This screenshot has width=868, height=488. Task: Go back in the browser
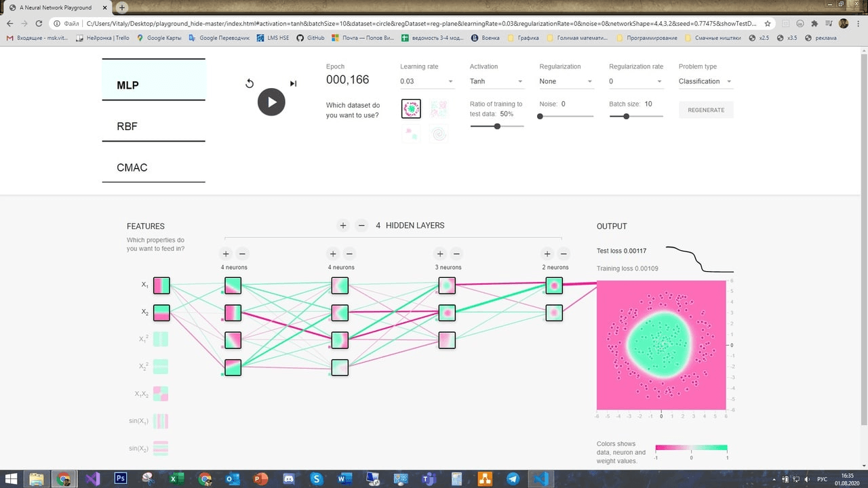click(10, 23)
